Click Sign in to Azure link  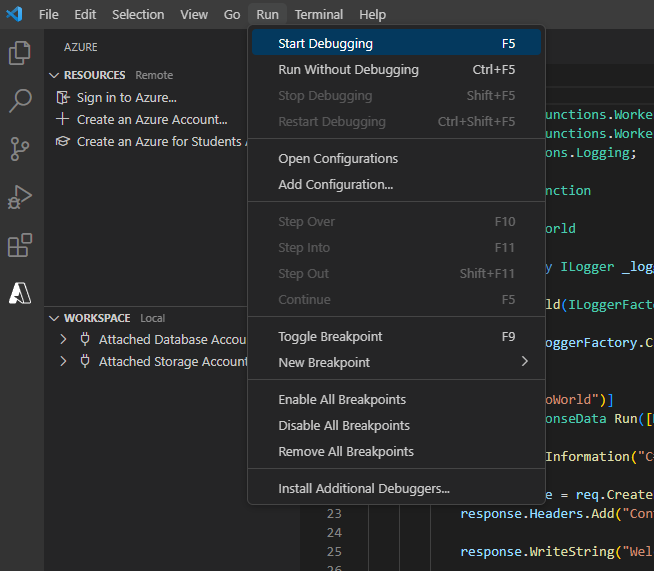point(126,97)
